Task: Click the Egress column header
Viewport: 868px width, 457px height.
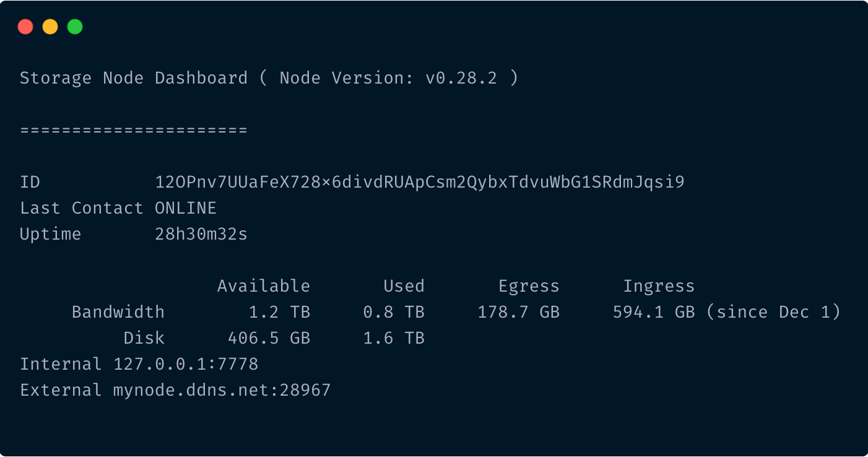Action: tap(529, 287)
